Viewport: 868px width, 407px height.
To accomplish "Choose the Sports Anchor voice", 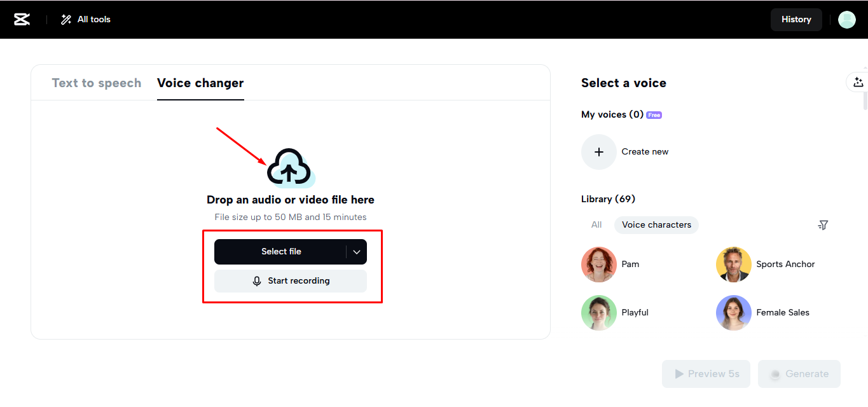I will pyautogui.click(x=733, y=264).
